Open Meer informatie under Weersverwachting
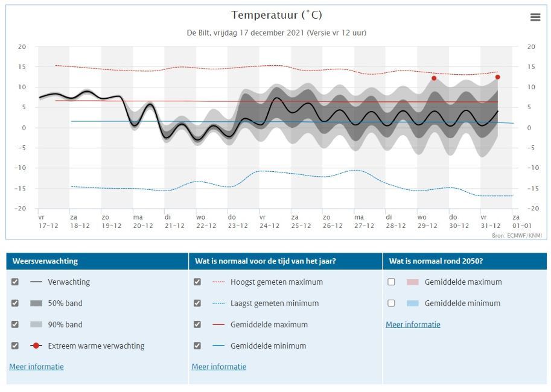The height and width of the screenshot is (392, 551). (36, 367)
